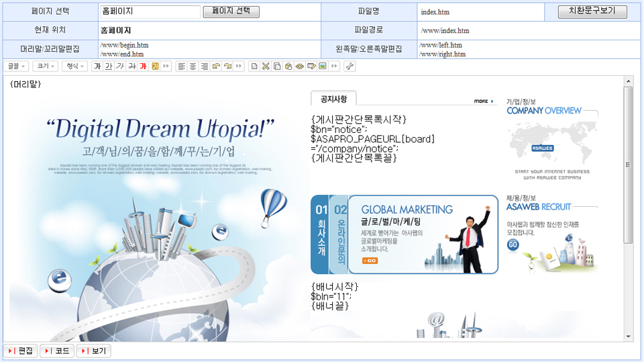
Task: Open the 크기 size dropdown
Action: pyautogui.click(x=46, y=66)
